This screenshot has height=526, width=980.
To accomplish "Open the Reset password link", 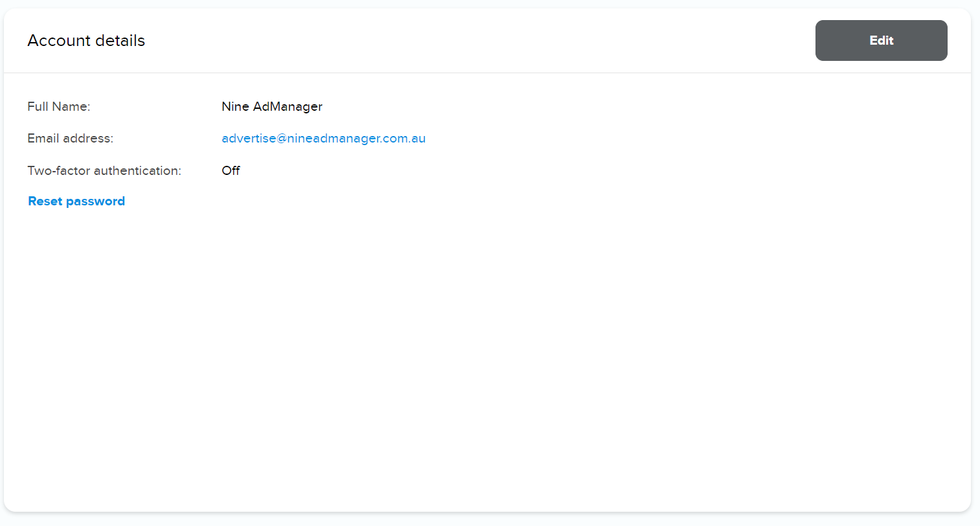I will 76,201.
